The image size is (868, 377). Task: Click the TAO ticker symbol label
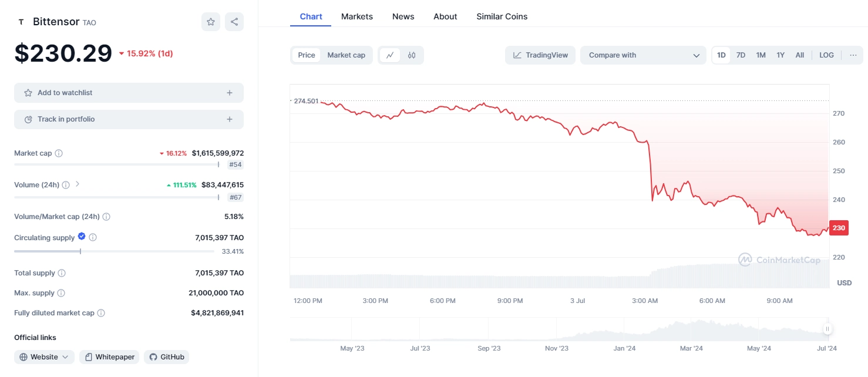[x=89, y=23]
